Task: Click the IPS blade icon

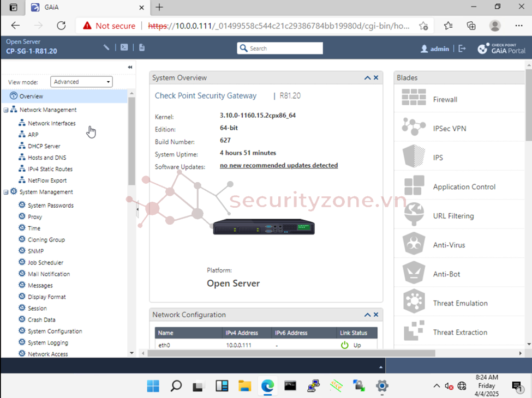Action: click(x=414, y=156)
